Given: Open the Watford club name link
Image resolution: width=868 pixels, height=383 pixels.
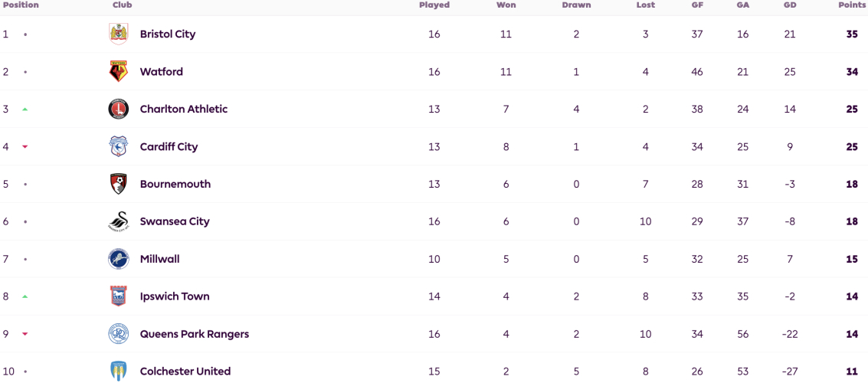Looking at the screenshot, I should tap(162, 72).
